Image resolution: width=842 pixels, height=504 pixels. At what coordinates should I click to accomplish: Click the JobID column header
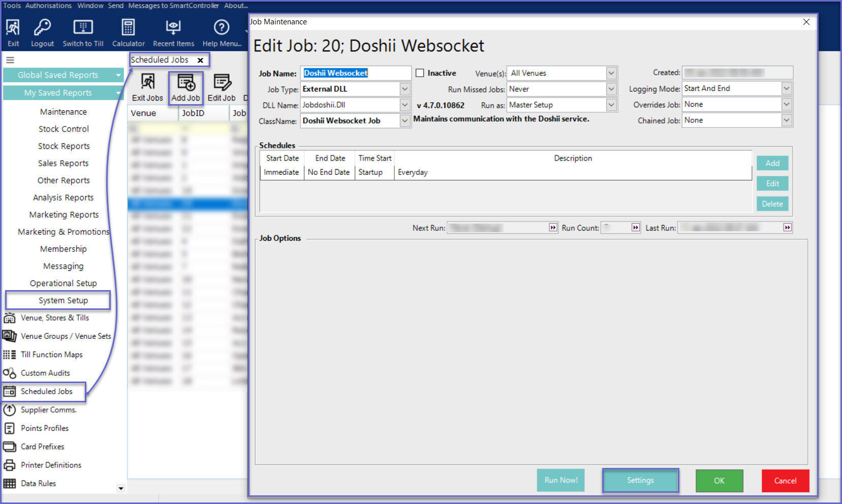[x=204, y=113]
